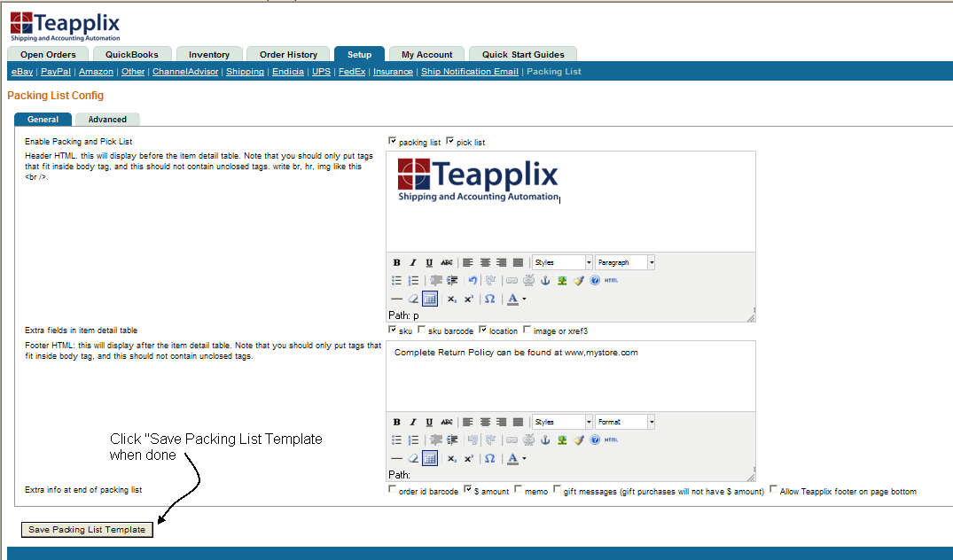Check Allow Teapplix footer on page bottom

tap(773, 489)
